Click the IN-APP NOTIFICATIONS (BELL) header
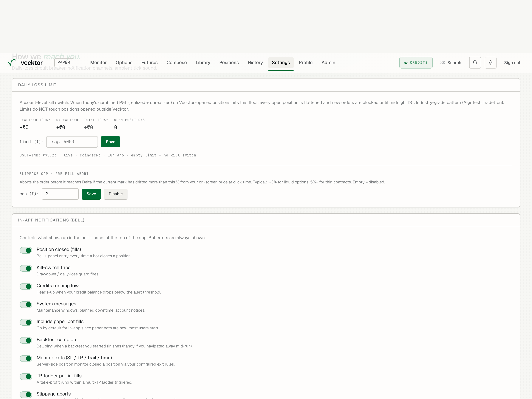The height and width of the screenshot is (399, 532). (x=51, y=220)
